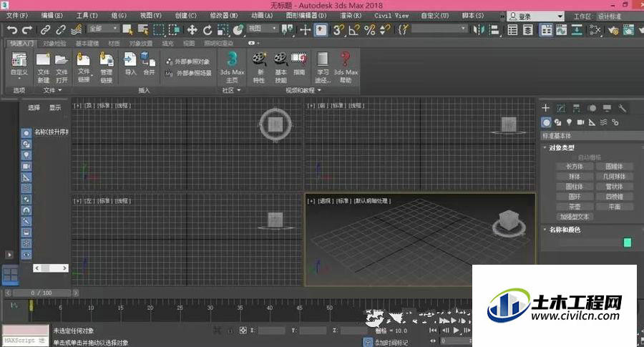Viewport: 644px width, 347px height.
Task: Expand the 社区 ribbon panel arrow
Action: coord(239,90)
